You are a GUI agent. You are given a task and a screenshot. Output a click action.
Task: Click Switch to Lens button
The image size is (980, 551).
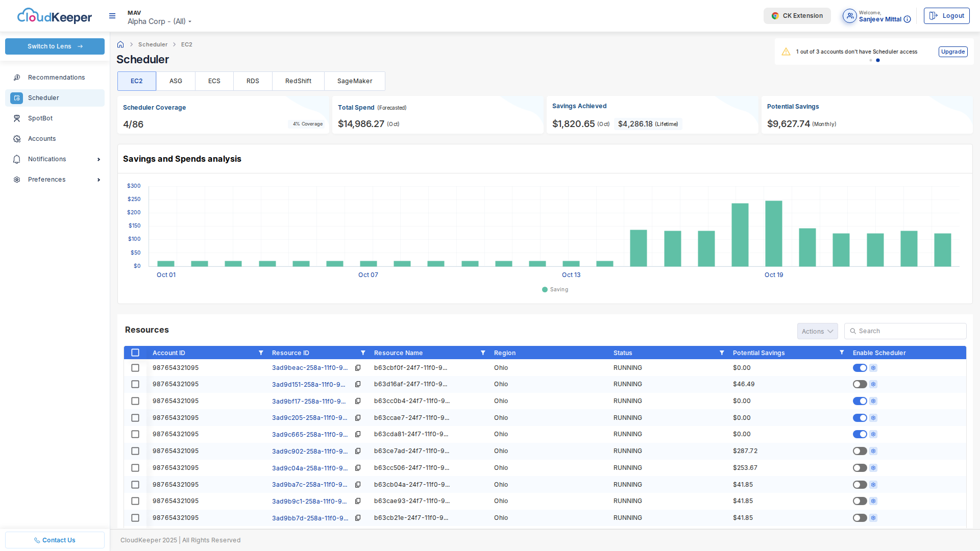coord(55,46)
